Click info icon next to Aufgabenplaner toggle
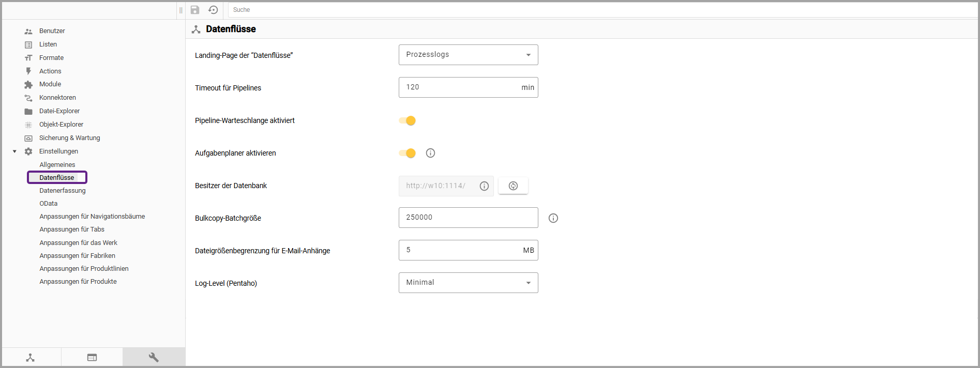Image resolution: width=980 pixels, height=368 pixels. click(x=430, y=153)
